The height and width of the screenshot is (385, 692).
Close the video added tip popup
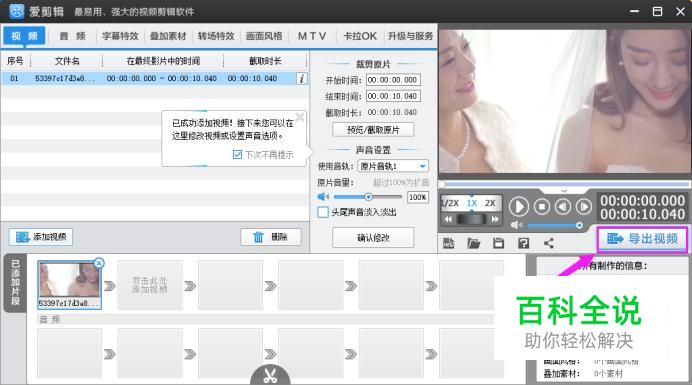[x=300, y=117]
